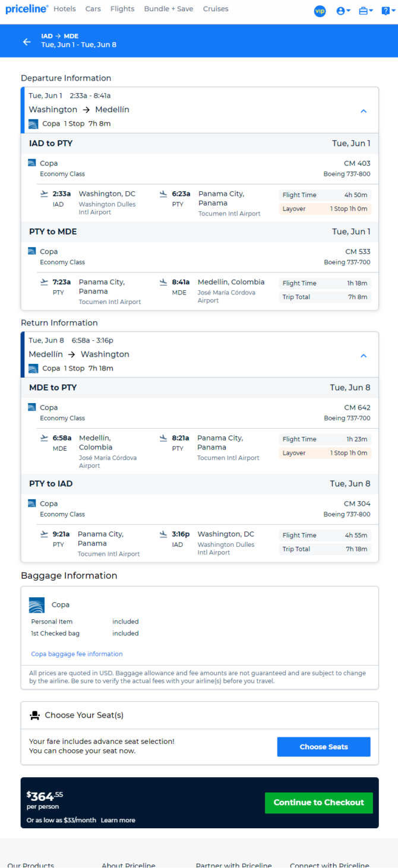Click the seat icon beside Choose Your Seat(s)
The width and height of the screenshot is (398, 868).
point(35,715)
